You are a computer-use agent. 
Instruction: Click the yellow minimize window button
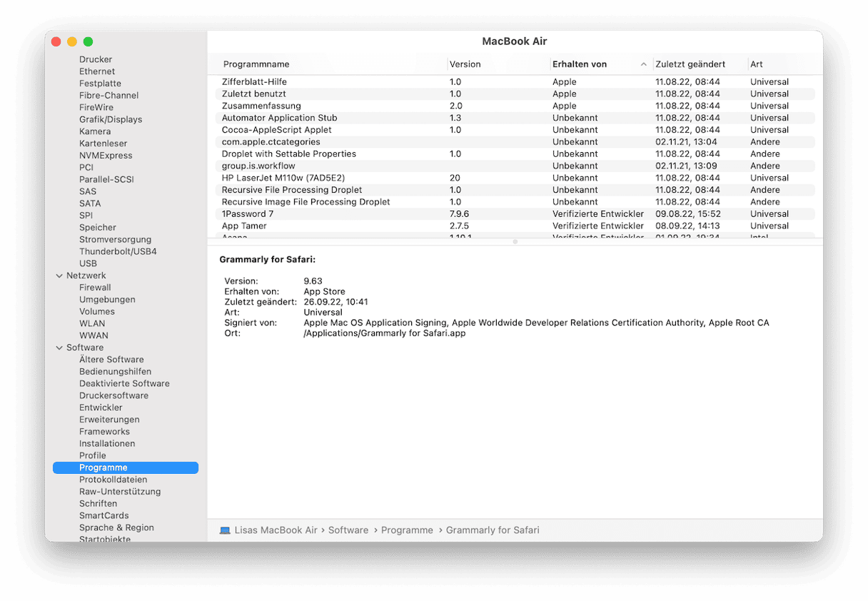[x=72, y=42]
